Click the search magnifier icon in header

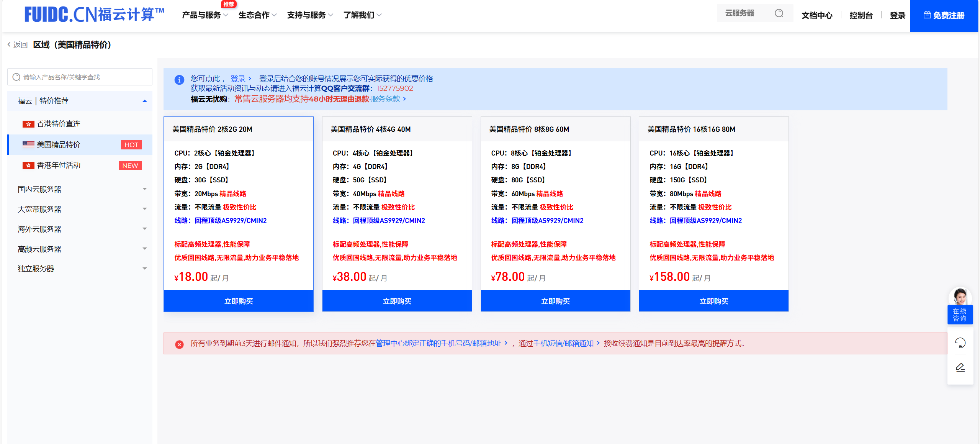click(x=779, y=13)
